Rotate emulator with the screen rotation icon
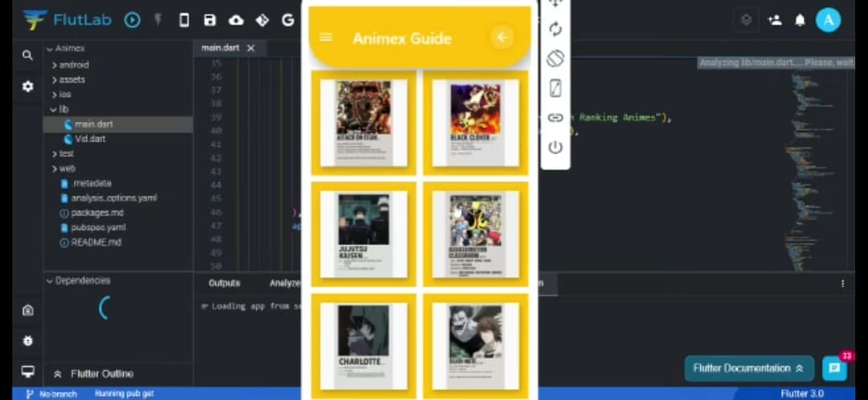 tap(555, 59)
